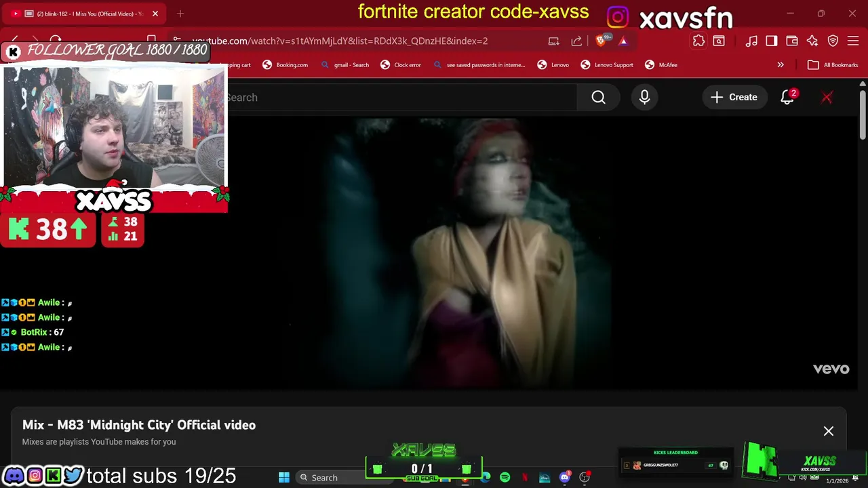The height and width of the screenshot is (488, 868).
Task: Open the Leo AI sparkle icon
Action: coord(812,41)
